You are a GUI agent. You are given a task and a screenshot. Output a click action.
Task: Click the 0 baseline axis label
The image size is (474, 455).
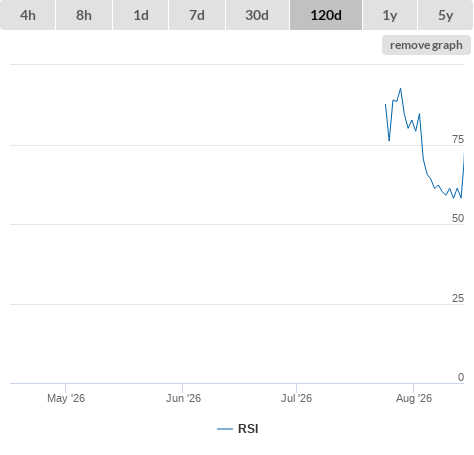pos(461,377)
